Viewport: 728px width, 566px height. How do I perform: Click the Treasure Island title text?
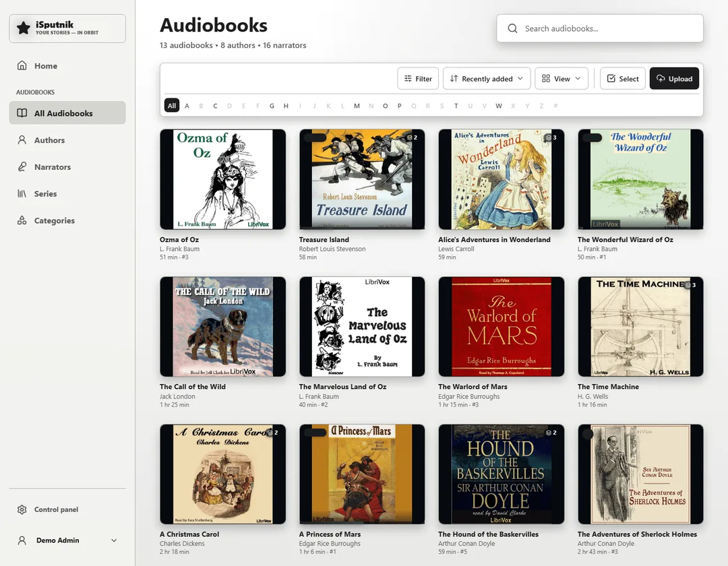tap(324, 239)
